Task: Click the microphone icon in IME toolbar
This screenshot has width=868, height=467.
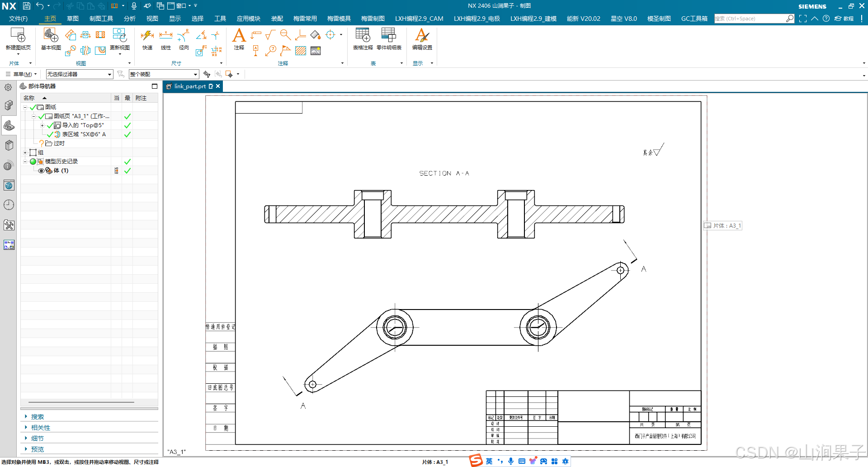Action: click(510, 461)
